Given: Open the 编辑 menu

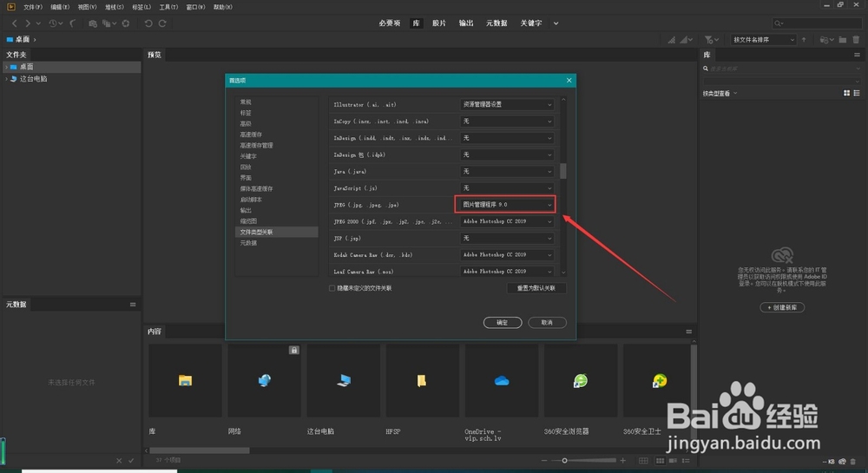Looking at the screenshot, I should pyautogui.click(x=60, y=7).
